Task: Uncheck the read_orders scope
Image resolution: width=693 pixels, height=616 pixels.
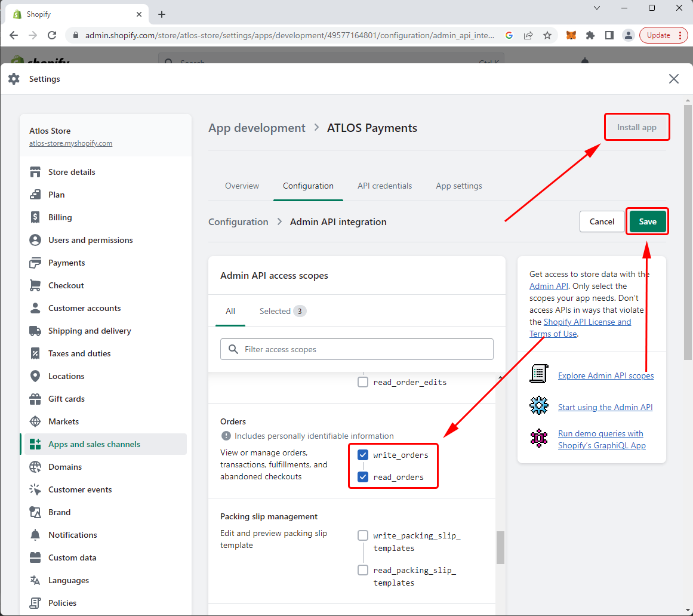Action: (363, 477)
